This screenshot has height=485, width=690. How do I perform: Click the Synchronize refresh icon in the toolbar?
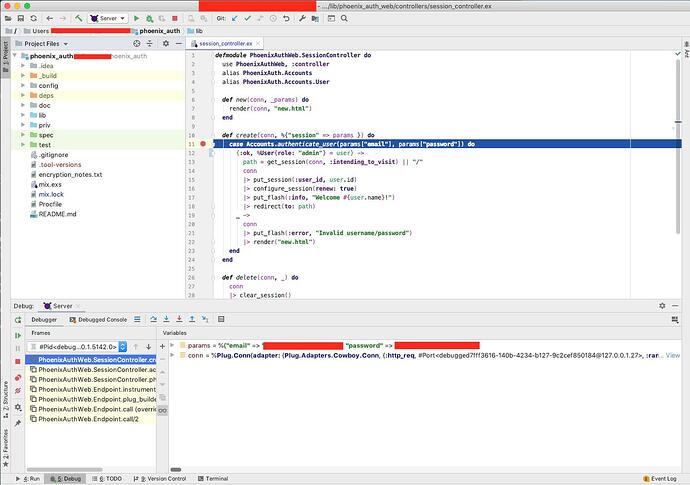pos(33,18)
